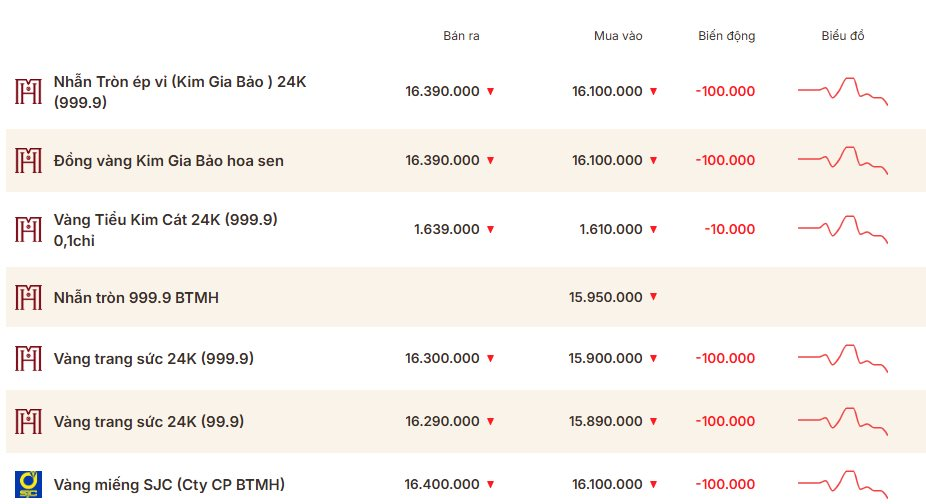The width and height of the screenshot is (926, 504).
Task: Click the 1.639.000 sell price value
Action: [x=446, y=229]
